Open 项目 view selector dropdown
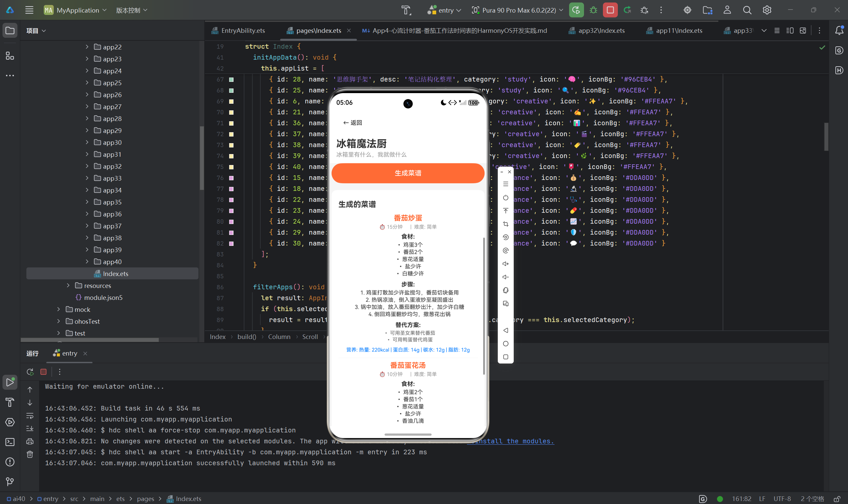 point(36,30)
